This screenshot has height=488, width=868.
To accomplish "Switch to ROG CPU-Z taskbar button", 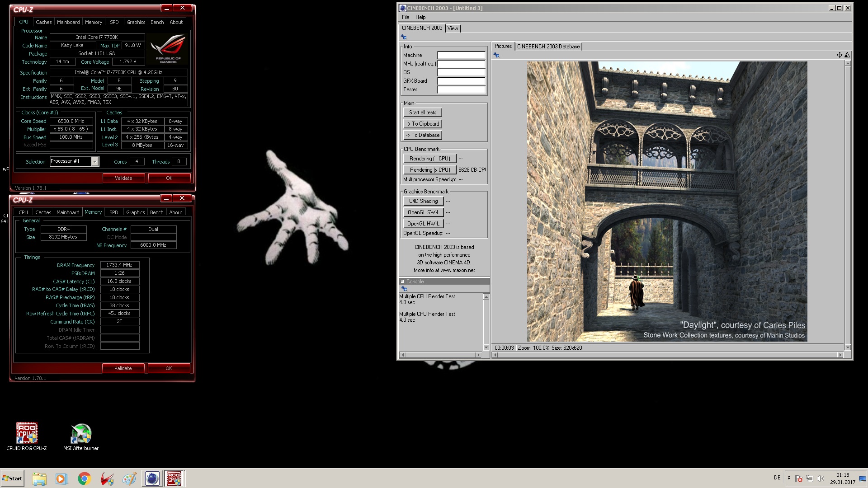I will (x=174, y=479).
